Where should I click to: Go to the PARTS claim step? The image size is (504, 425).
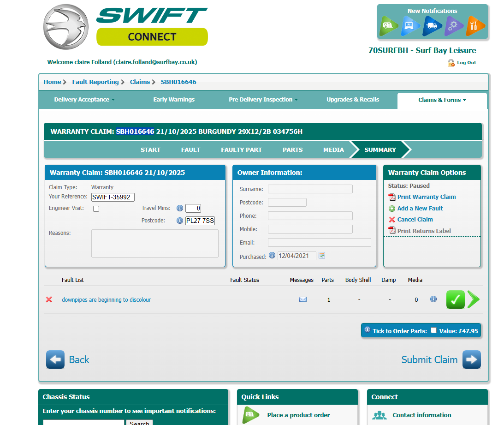[x=292, y=150]
